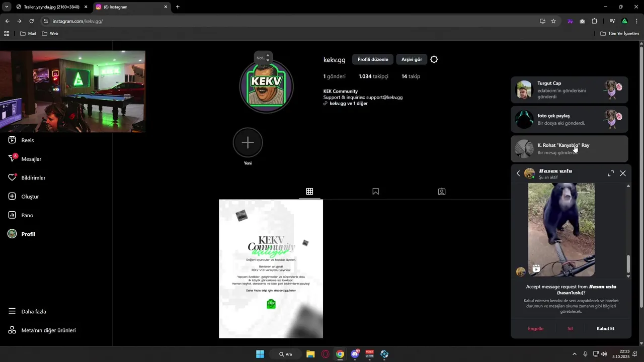View the 1.034 takipçi followers list
The image size is (644, 362).
(x=373, y=76)
